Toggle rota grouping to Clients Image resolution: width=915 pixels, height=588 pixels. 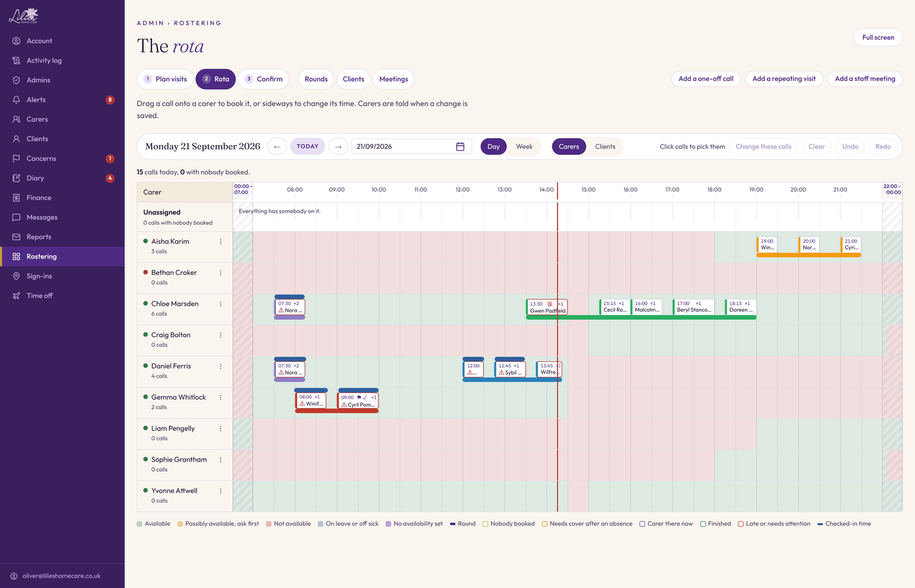(x=605, y=146)
